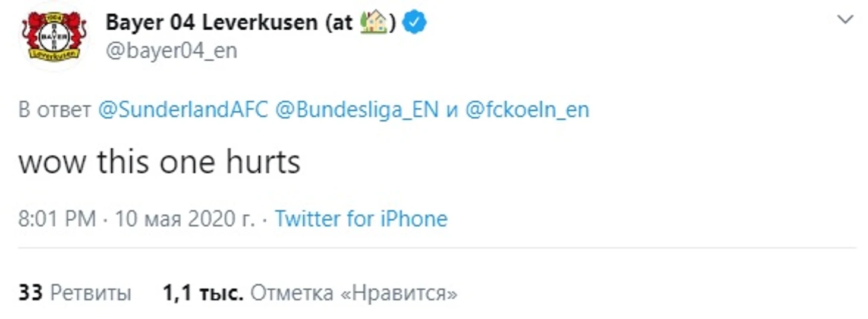Click the @bayer04_en handle
The height and width of the screenshot is (319, 868).
click(x=171, y=51)
